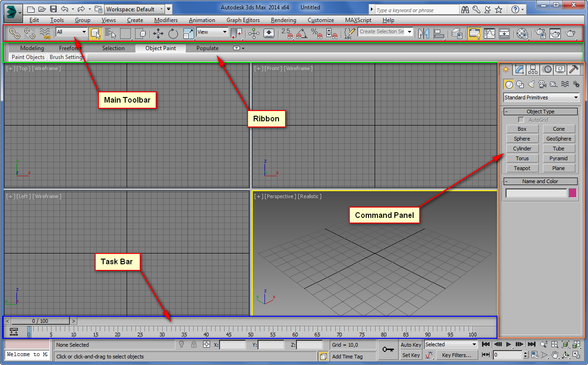The width and height of the screenshot is (588, 365).
Task: Select Shapes category in Create panel
Action: tap(520, 84)
